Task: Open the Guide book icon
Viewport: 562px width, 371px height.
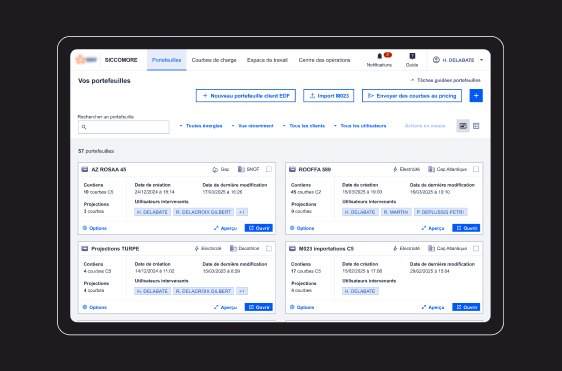Action: (x=412, y=56)
